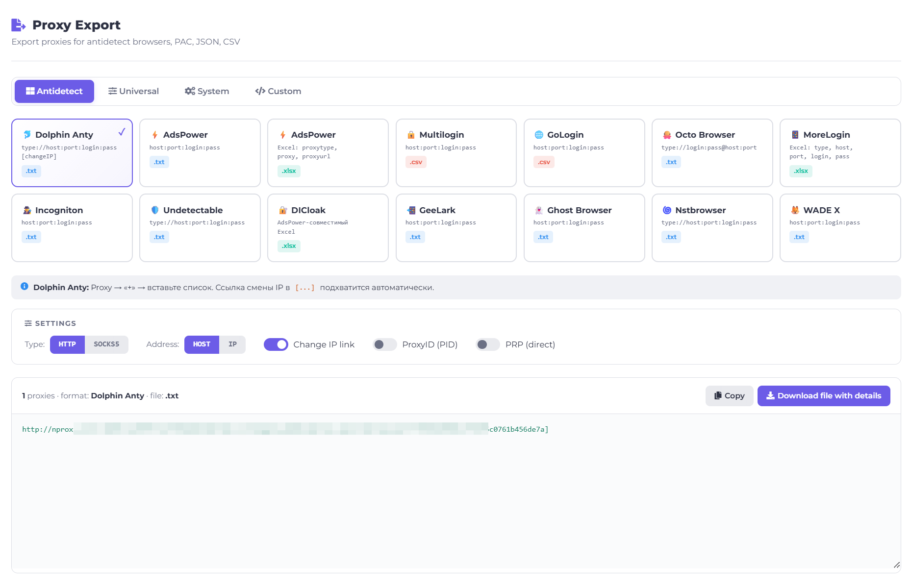Click the gears icon in the System tab
911x588 pixels.
point(190,91)
